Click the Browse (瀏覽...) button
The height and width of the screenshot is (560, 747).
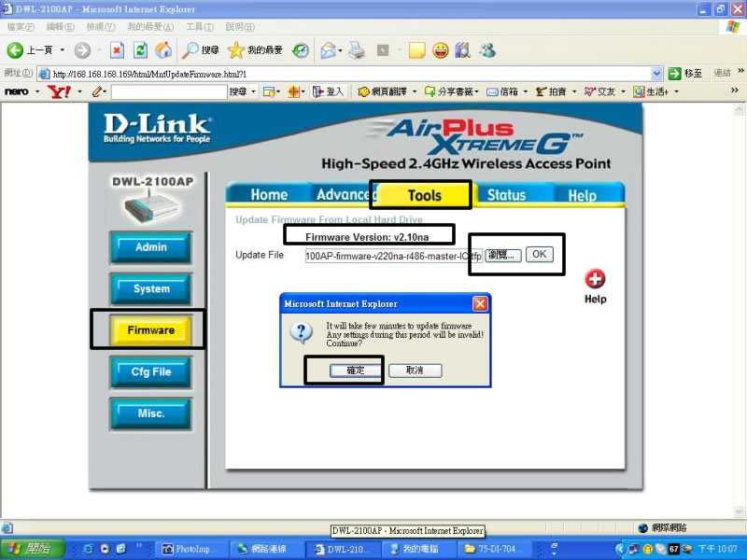pyautogui.click(x=502, y=255)
